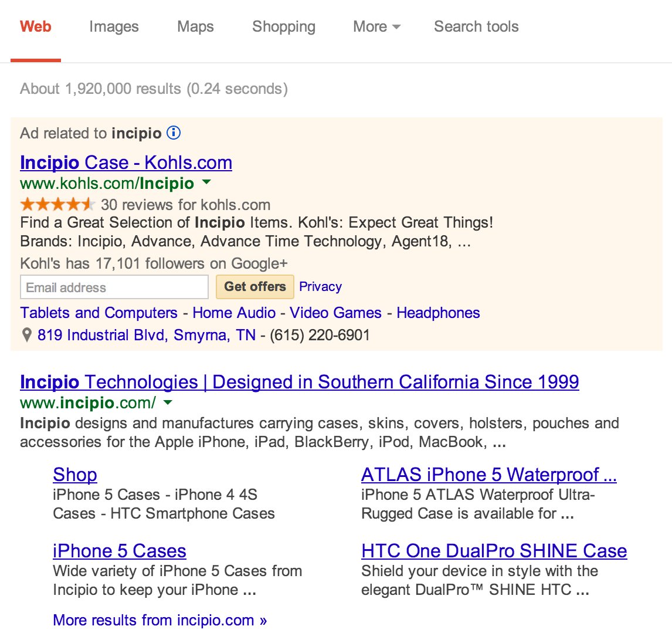The height and width of the screenshot is (643, 672).
Task: Open the Privacy link
Action: point(320,286)
